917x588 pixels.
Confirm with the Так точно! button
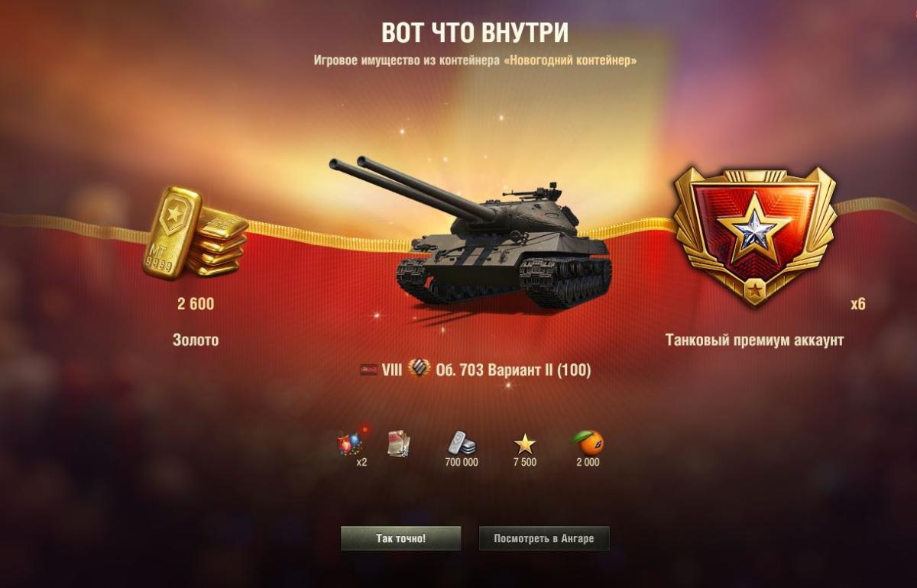click(x=400, y=538)
